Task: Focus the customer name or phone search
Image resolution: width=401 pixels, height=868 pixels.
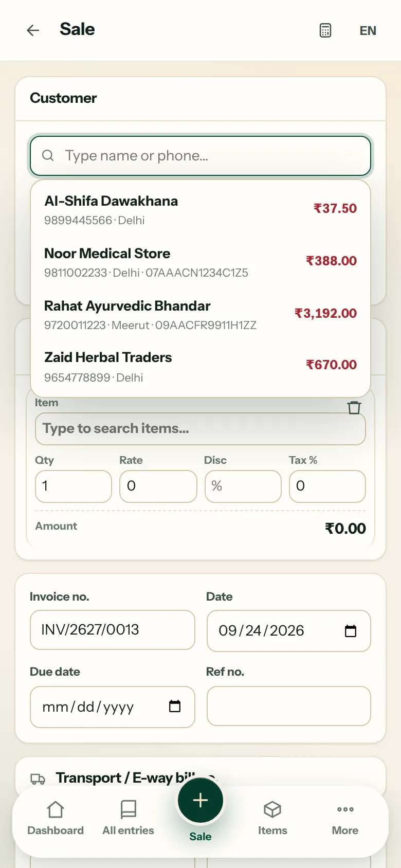Action: pyautogui.click(x=200, y=156)
